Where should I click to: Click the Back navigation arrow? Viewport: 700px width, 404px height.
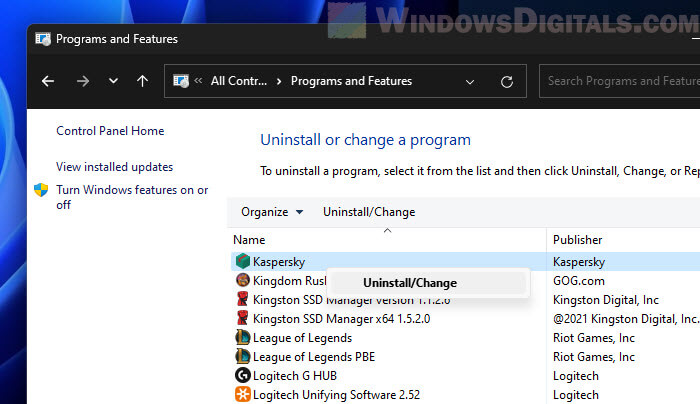pos(48,81)
